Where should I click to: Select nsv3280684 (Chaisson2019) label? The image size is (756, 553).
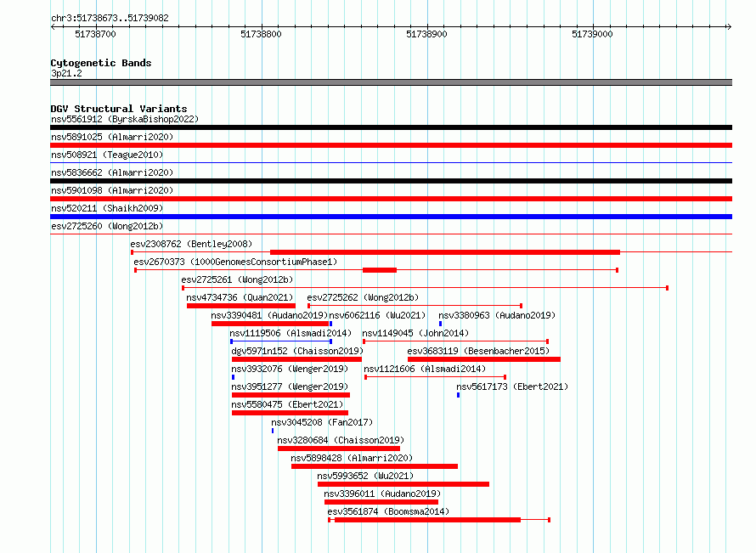point(341,440)
